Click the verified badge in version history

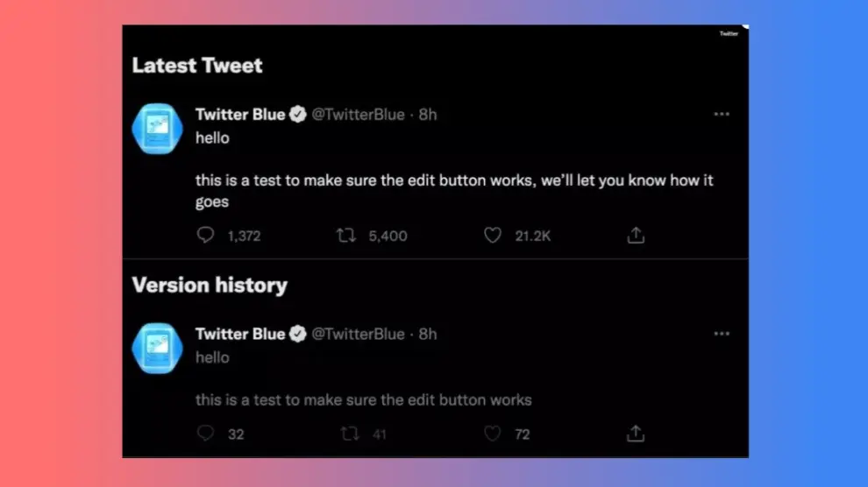(x=298, y=334)
